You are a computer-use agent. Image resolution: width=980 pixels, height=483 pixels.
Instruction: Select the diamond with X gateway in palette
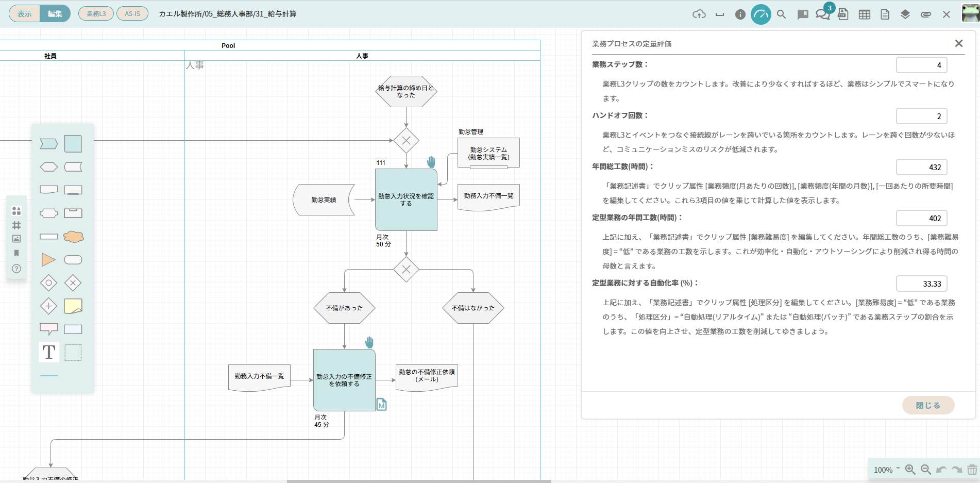[73, 283]
